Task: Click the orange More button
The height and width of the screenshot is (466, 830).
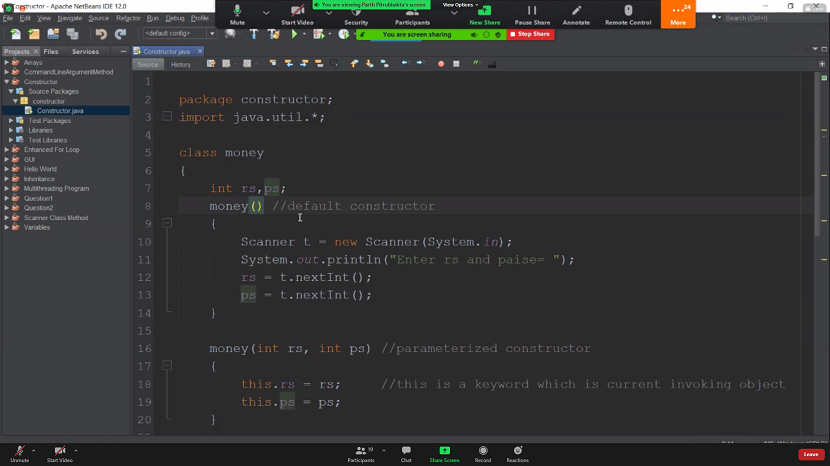Action: pos(678,14)
